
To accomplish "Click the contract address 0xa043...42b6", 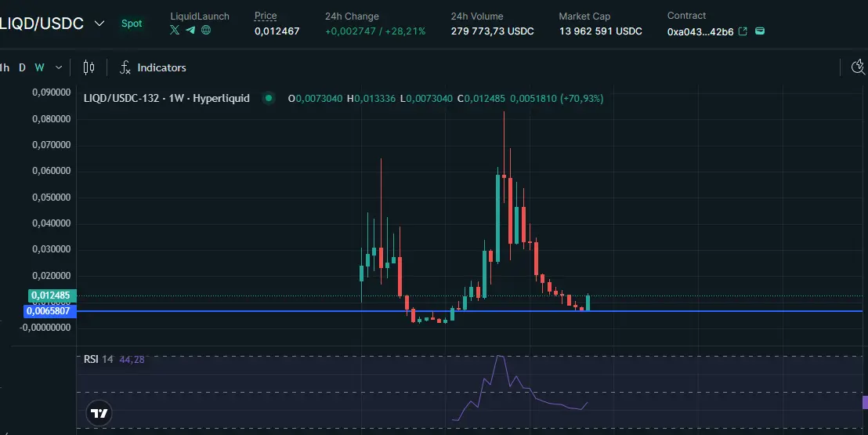I will click(700, 31).
